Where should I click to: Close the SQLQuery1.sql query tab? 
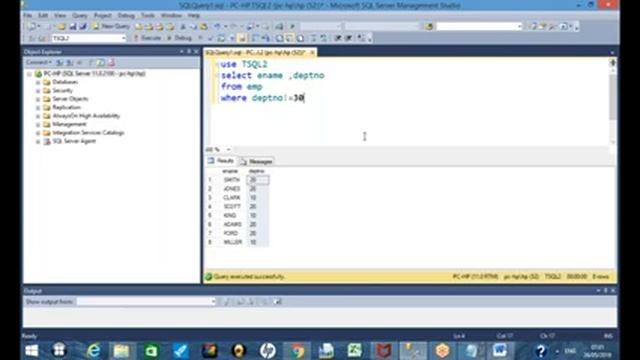point(312,53)
